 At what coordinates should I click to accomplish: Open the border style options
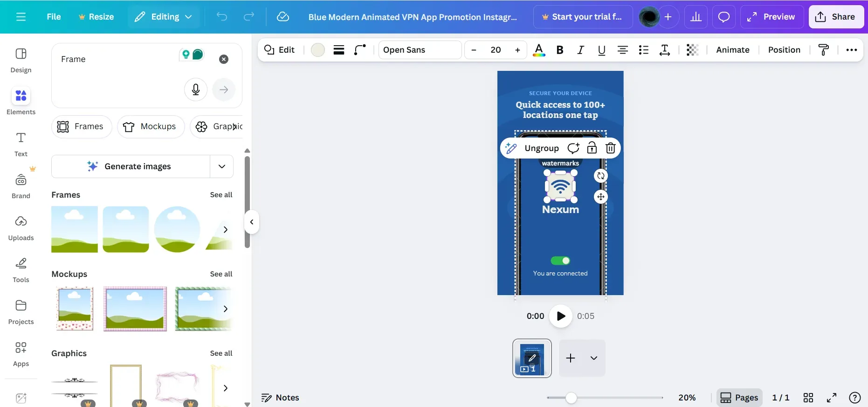click(339, 50)
